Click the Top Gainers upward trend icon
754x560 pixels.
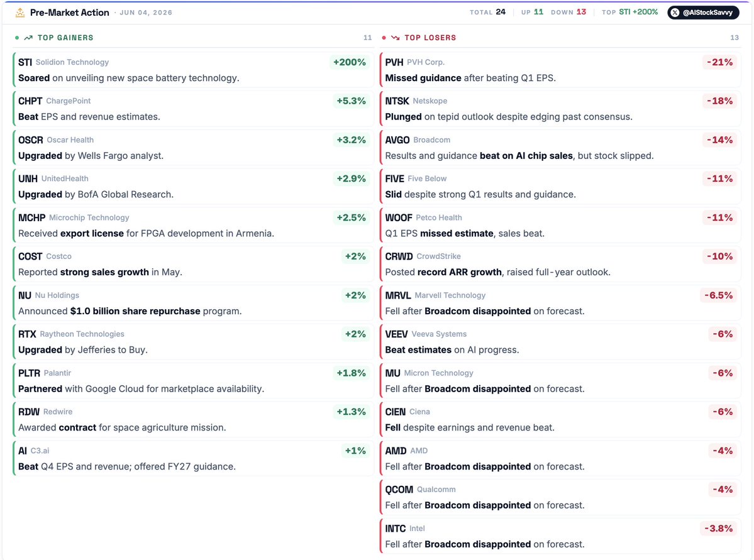point(28,38)
